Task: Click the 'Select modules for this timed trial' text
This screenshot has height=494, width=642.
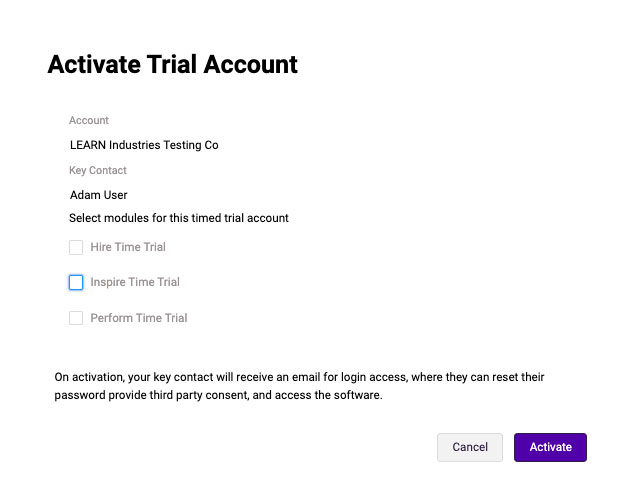Action: [x=178, y=218]
